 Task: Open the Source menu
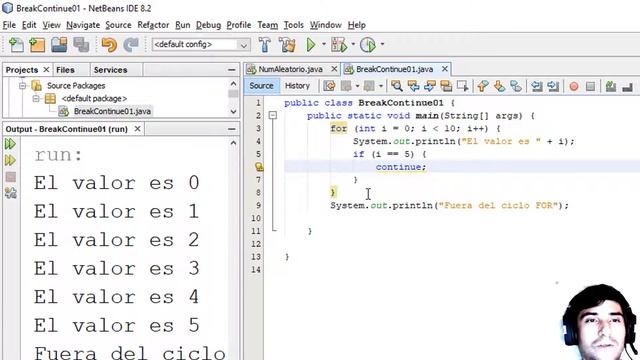click(118, 25)
